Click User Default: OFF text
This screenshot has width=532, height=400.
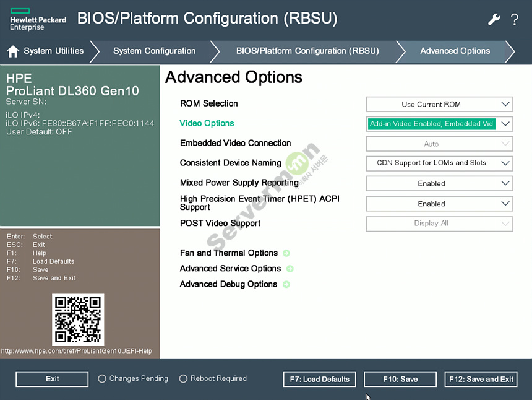[x=39, y=132]
